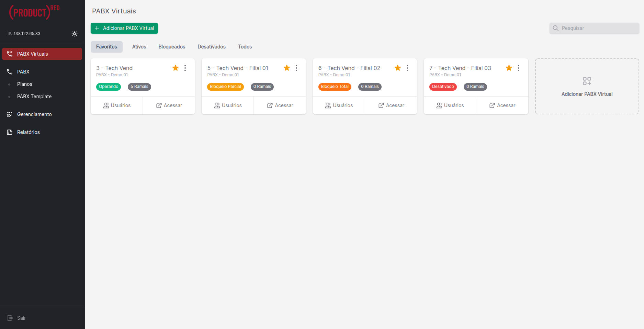Screen dimensions: 644x329
Task: Remove favorite star from Filial 02 card
Action: [398, 68]
